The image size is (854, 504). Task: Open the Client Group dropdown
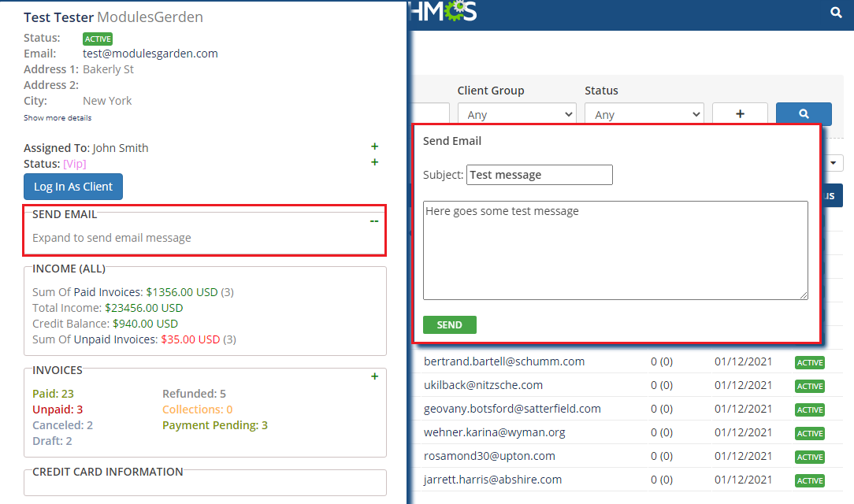tap(517, 114)
